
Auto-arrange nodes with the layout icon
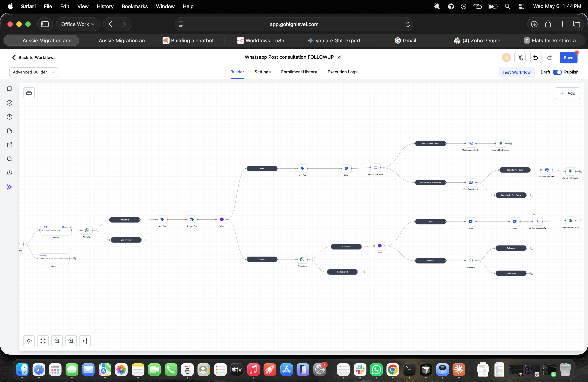click(x=85, y=341)
